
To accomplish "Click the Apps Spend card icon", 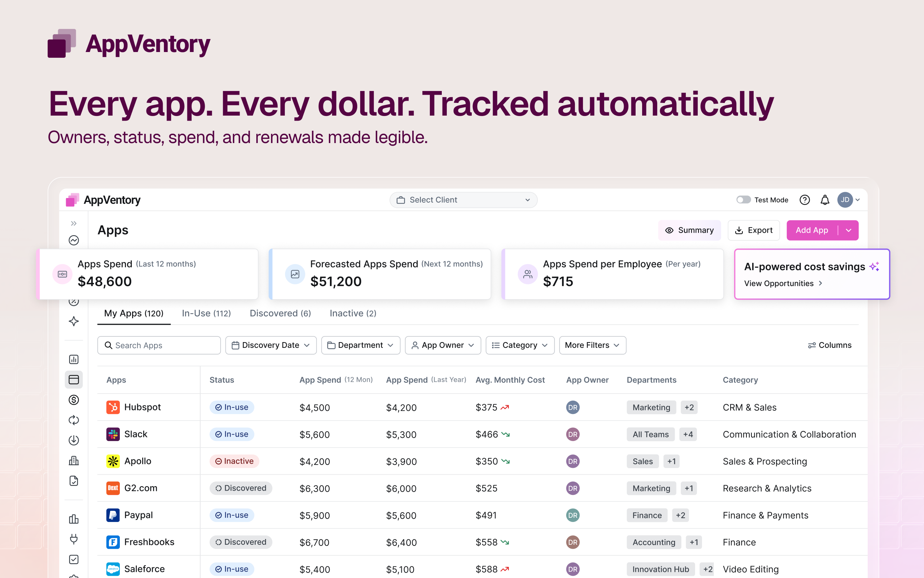I will [x=62, y=274].
